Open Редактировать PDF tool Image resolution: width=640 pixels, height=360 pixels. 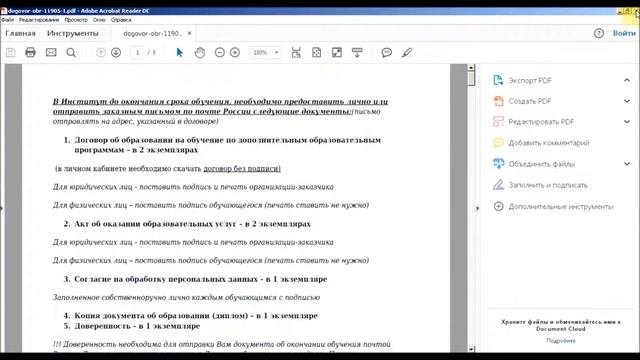pyautogui.click(x=541, y=122)
